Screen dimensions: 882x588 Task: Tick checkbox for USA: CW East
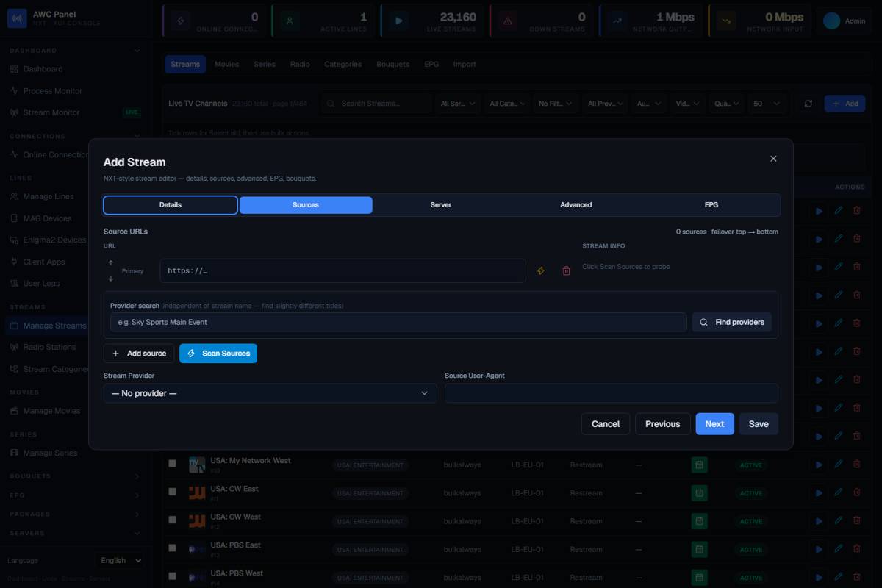click(x=173, y=492)
